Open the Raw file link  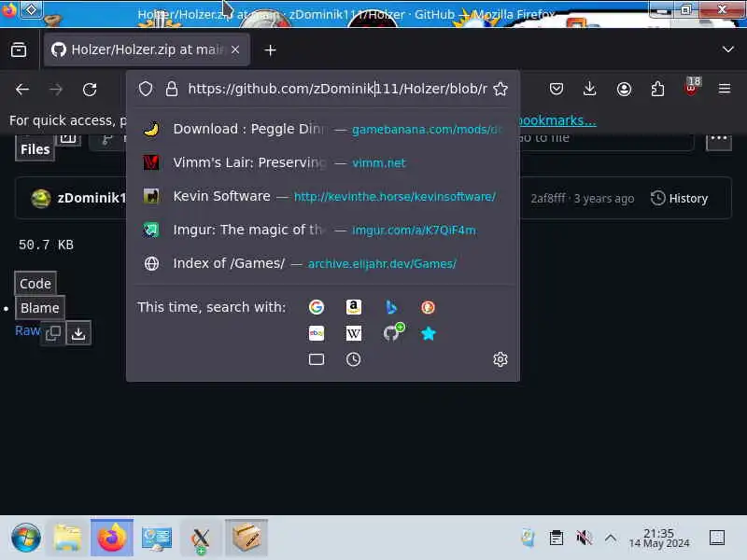27,330
